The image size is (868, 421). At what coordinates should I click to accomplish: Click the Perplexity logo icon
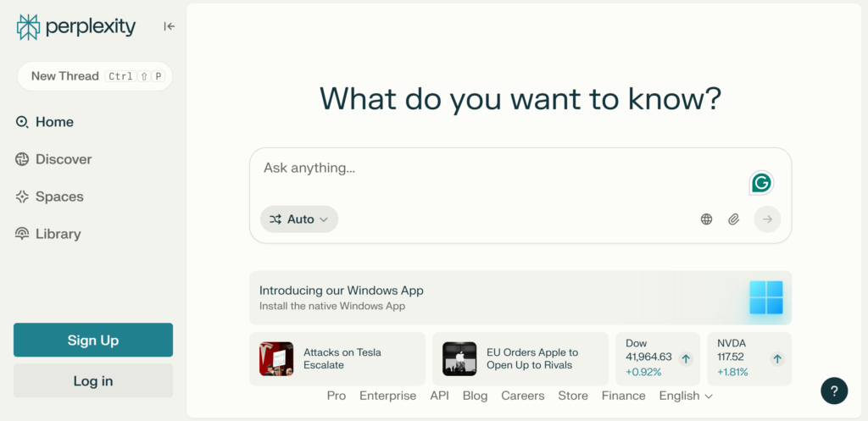coord(28,27)
